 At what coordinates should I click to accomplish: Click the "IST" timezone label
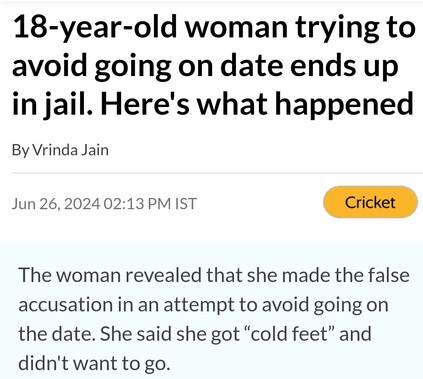click(186, 203)
